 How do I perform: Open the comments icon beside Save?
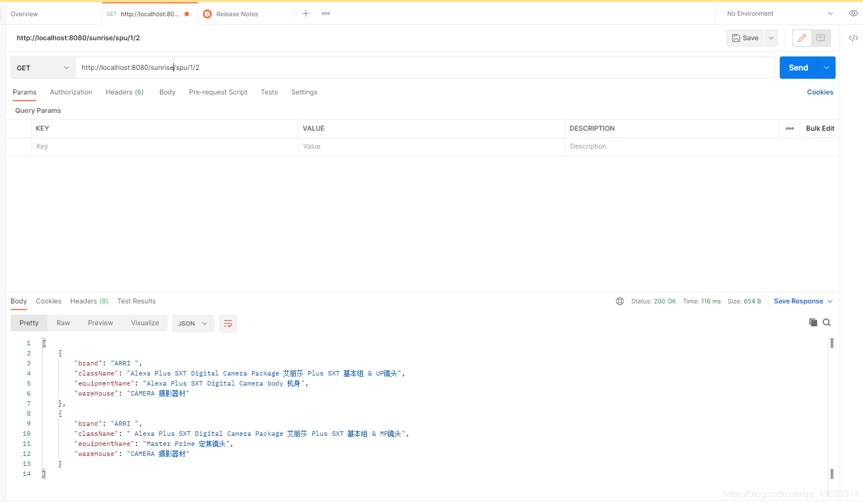[821, 38]
